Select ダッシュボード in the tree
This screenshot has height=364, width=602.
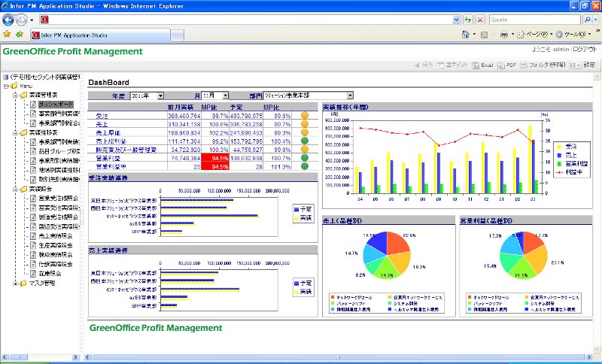point(55,105)
